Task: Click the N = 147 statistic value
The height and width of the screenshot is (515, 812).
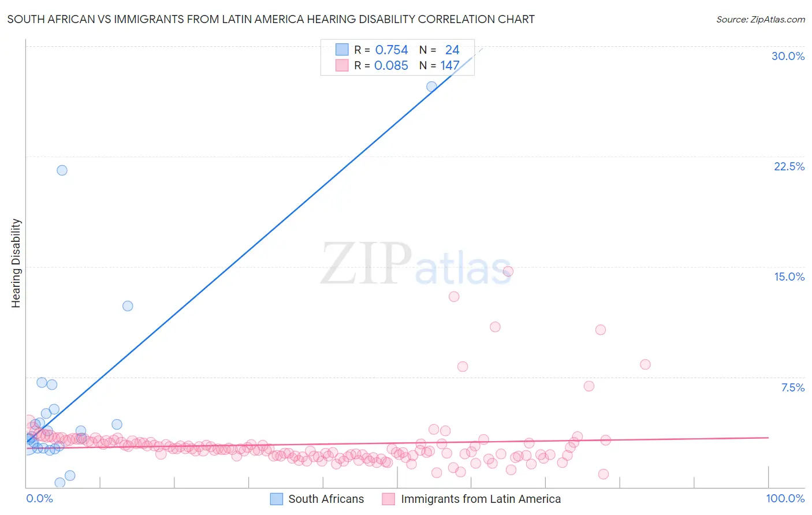Action: pyautogui.click(x=439, y=65)
